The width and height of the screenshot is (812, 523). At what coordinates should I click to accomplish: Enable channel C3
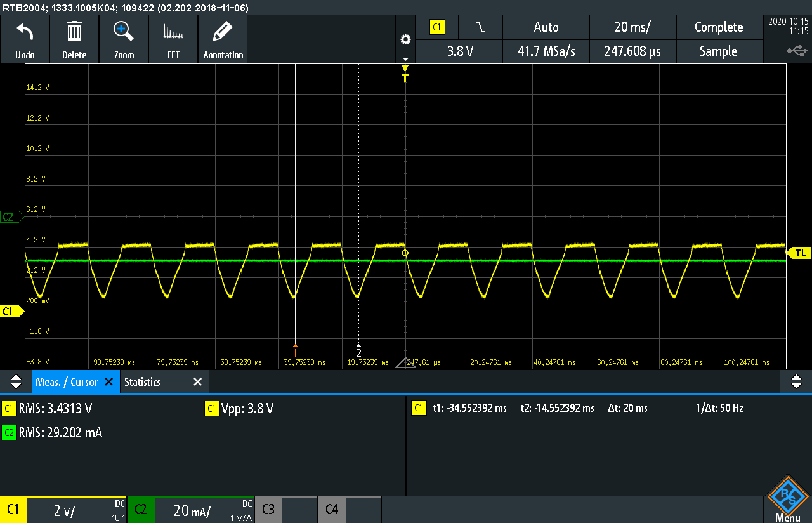pos(268,510)
